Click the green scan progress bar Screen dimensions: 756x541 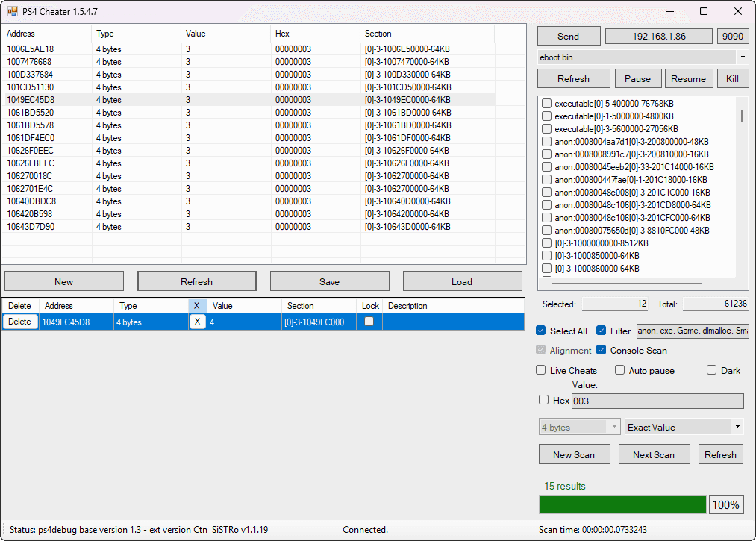pos(622,505)
